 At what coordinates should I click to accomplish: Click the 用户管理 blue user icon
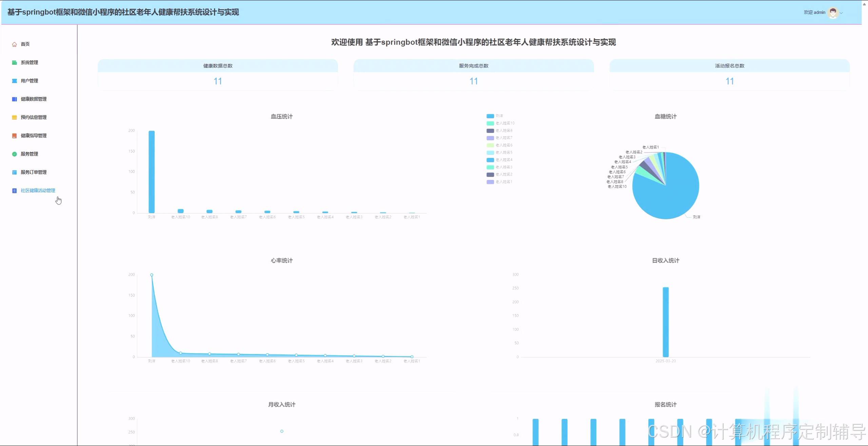click(14, 81)
